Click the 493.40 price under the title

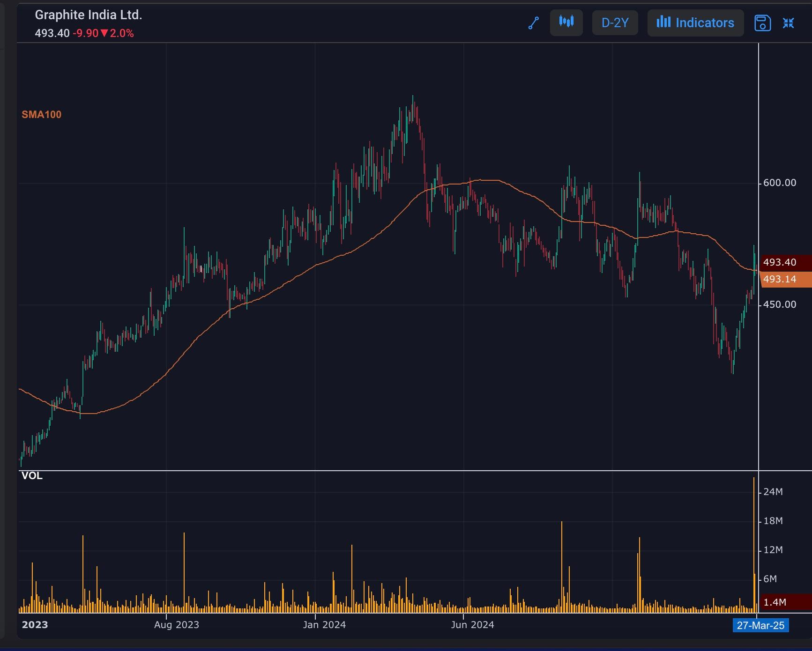click(x=52, y=33)
